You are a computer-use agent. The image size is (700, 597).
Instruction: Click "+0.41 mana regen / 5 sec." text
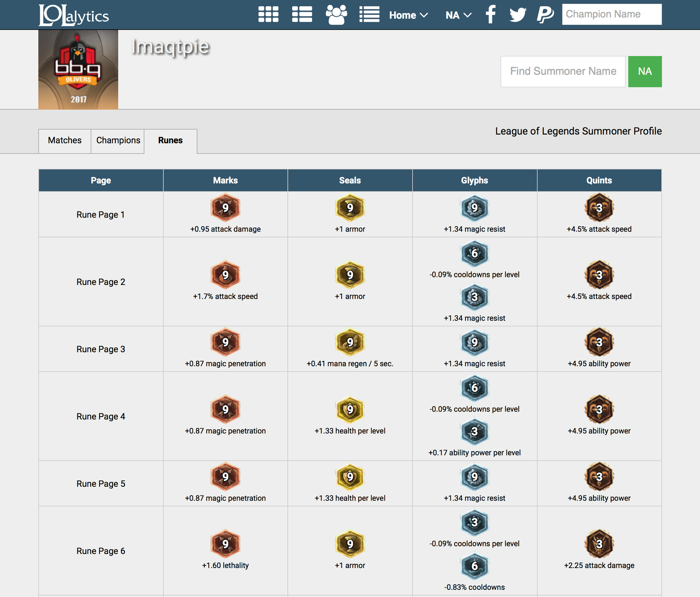(350, 364)
